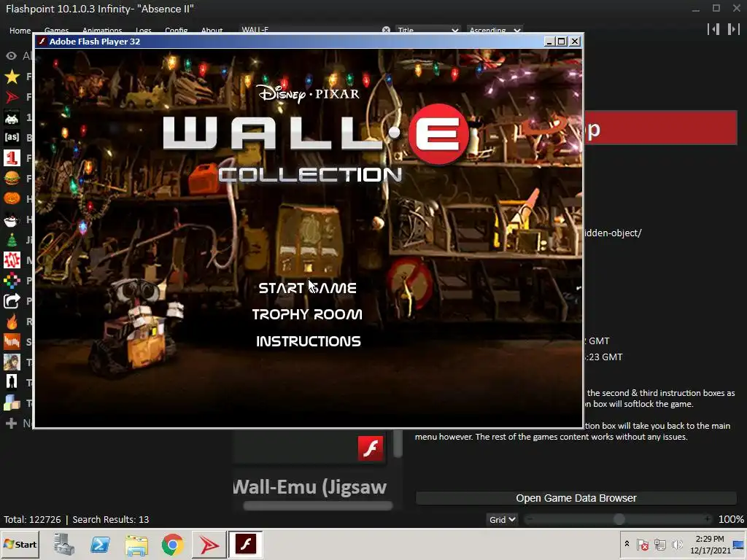Select the colorful pixel diamond playlist icon
Viewport: 747px width, 560px height.
12,281
